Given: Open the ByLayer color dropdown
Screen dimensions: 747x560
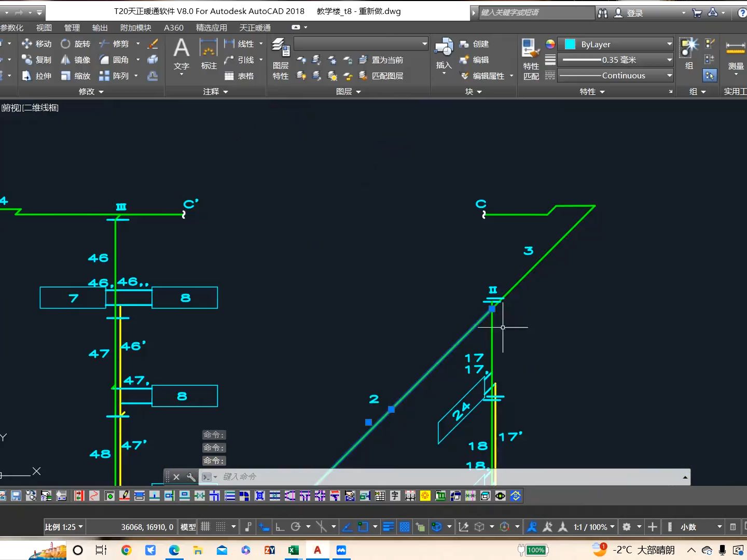Looking at the screenshot, I should click(616, 44).
